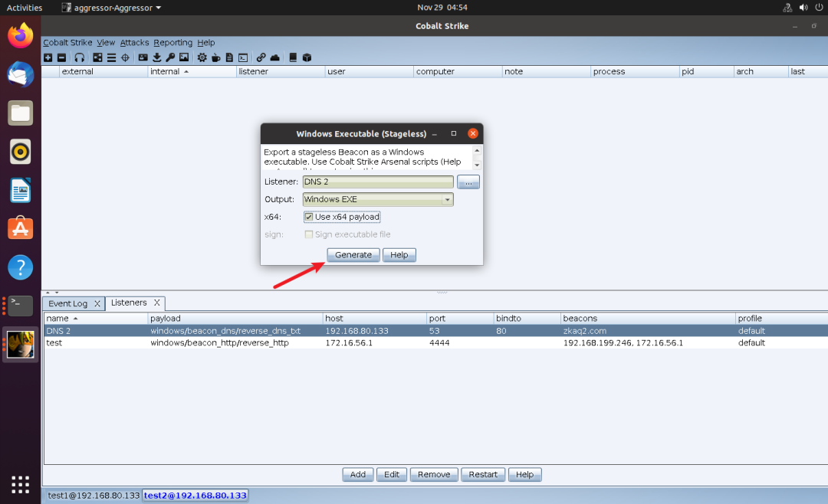The width and height of the screenshot is (828, 504).
Task: Click Help button below the listeners table
Action: point(525,474)
